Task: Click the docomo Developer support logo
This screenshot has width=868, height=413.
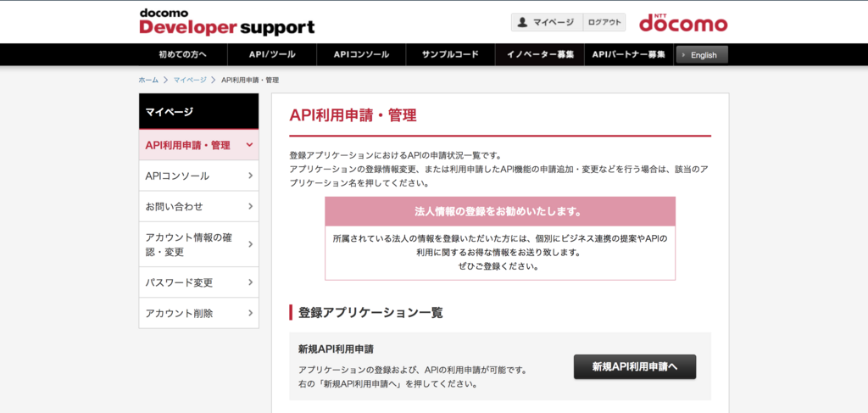Action: click(227, 22)
